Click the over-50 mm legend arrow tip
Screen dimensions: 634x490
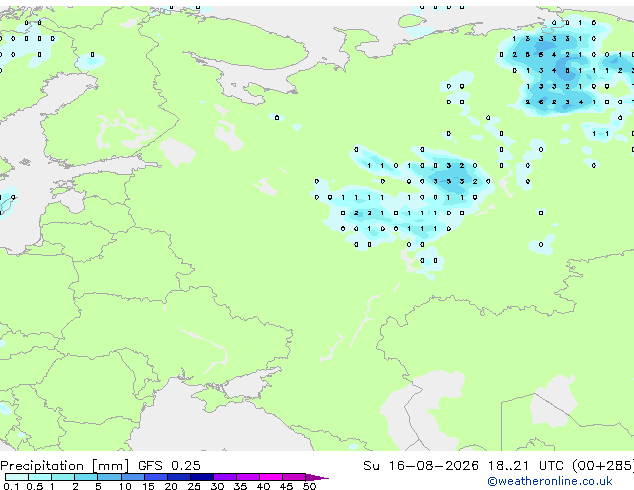317,477
